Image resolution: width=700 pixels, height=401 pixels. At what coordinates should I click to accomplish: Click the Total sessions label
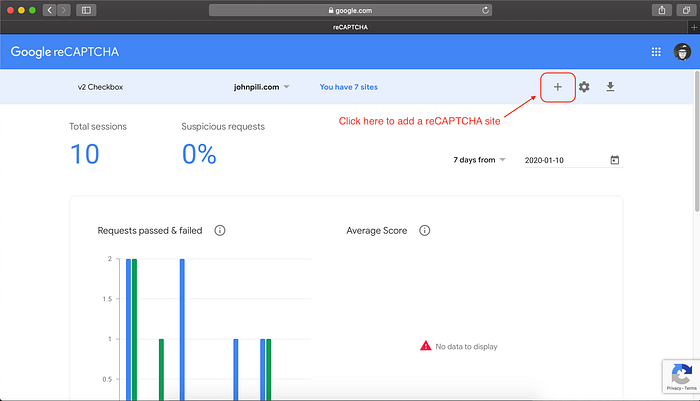click(x=98, y=126)
